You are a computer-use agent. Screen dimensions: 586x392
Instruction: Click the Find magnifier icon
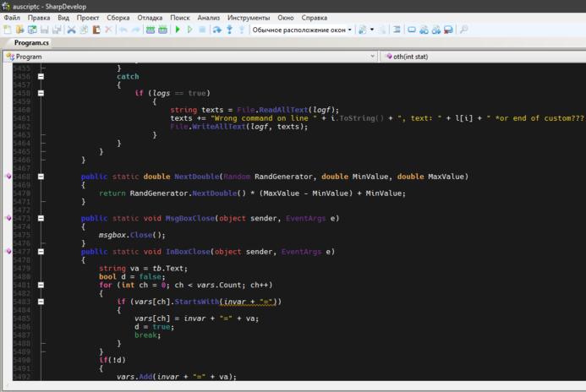click(463, 30)
